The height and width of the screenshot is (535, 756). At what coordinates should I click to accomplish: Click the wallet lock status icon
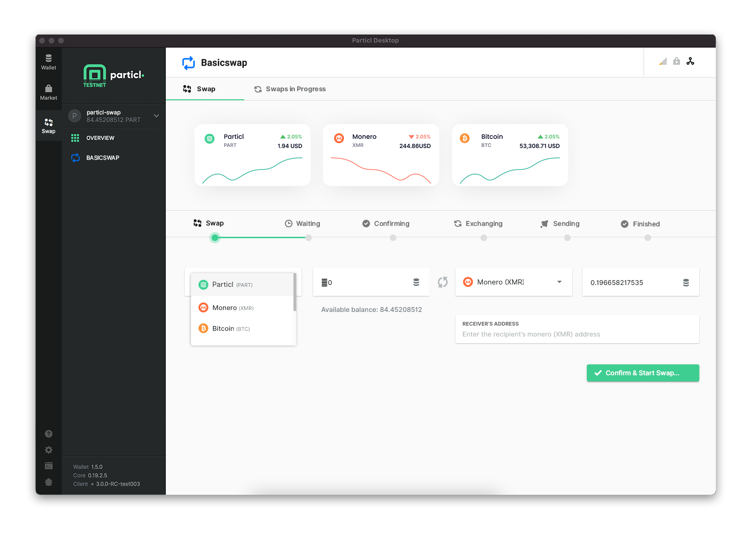[x=677, y=61]
